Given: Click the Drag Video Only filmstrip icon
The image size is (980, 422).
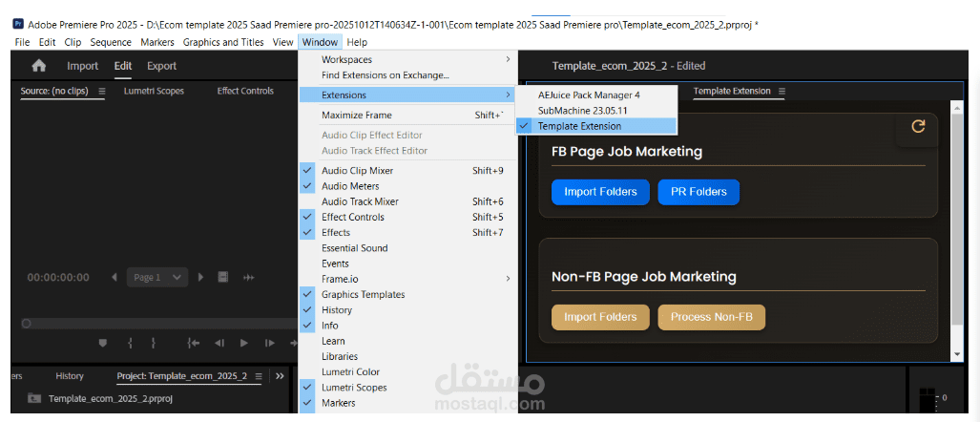Looking at the screenshot, I should tap(223, 278).
